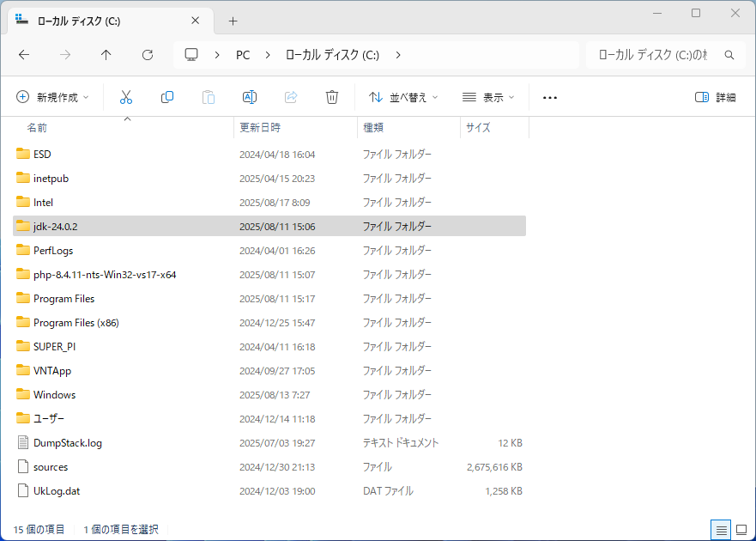The width and height of the screenshot is (756, 541).
Task: Click the Paste icon in the toolbar
Action: [209, 97]
